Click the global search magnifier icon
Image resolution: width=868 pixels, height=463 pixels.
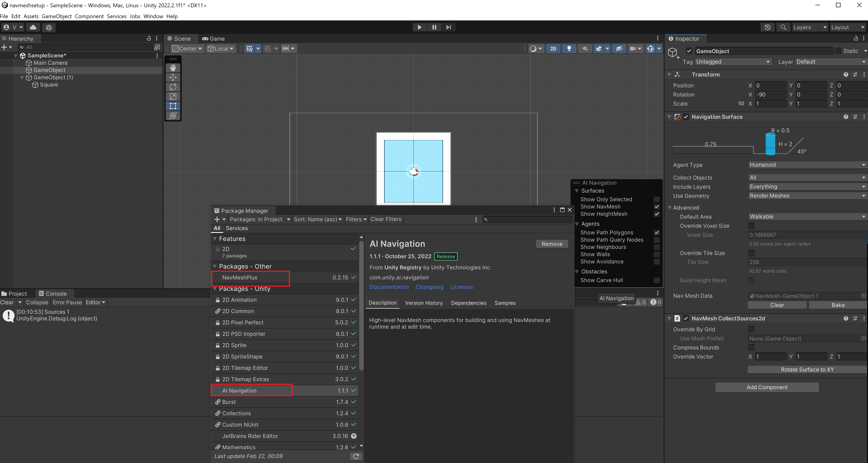pos(783,27)
